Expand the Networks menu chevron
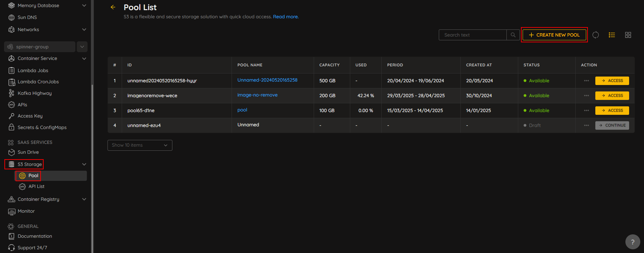Viewport: 644px width, 253px height. 84,29
